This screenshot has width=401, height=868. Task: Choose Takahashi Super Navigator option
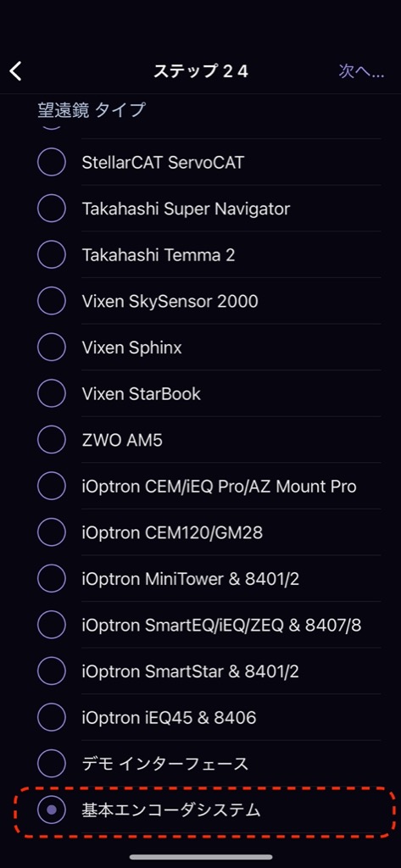tap(52, 209)
